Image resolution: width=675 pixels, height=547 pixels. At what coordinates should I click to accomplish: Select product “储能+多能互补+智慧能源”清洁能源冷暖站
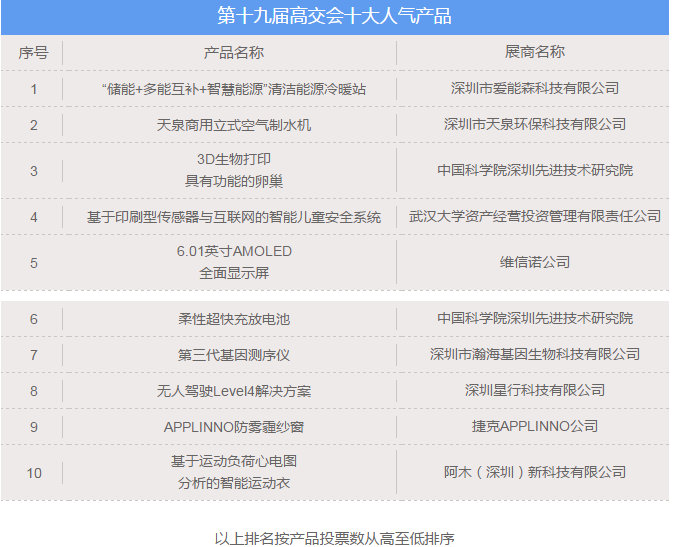[x=233, y=89]
